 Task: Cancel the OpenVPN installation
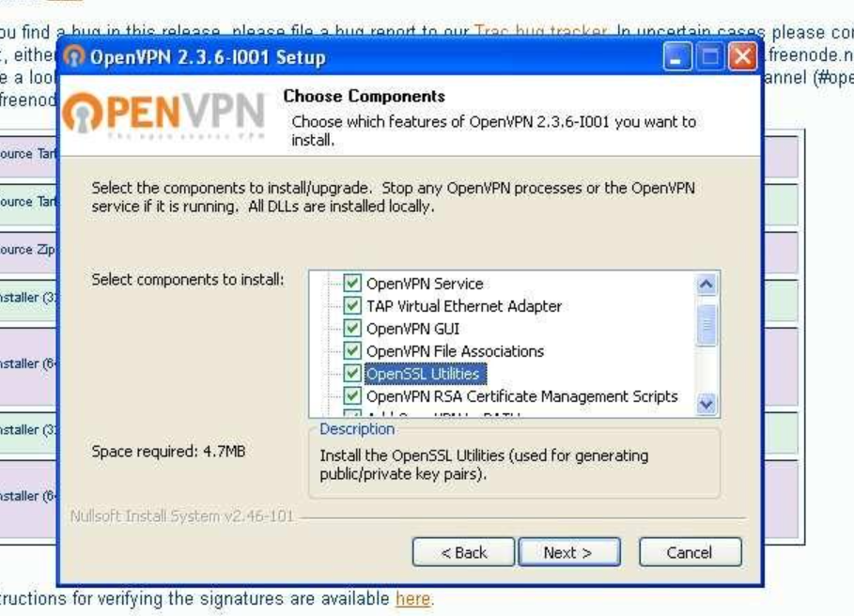(x=690, y=552)
